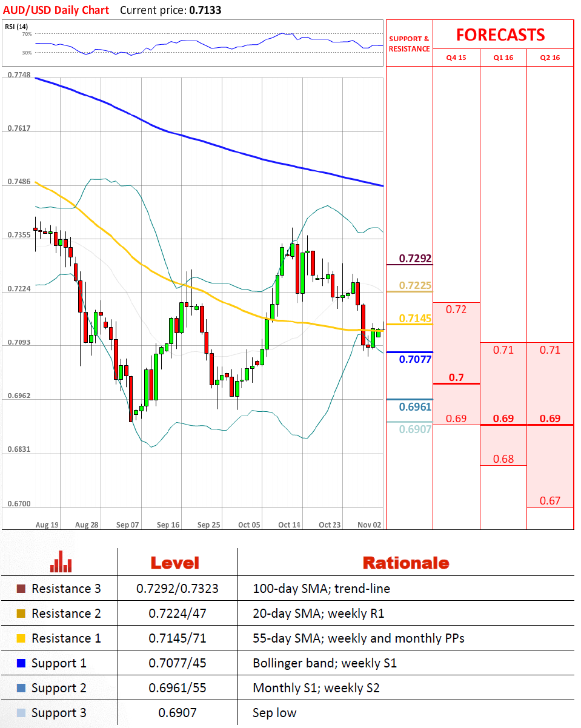Select the Q4 15 forecast column header
Image resolution: width=581 pixels, height=728 pixels.
(x=456, y=58)
